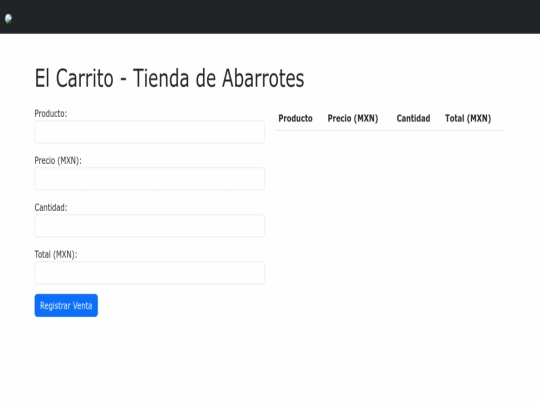Click the logo icon in navbar

[x=9, y=19]
